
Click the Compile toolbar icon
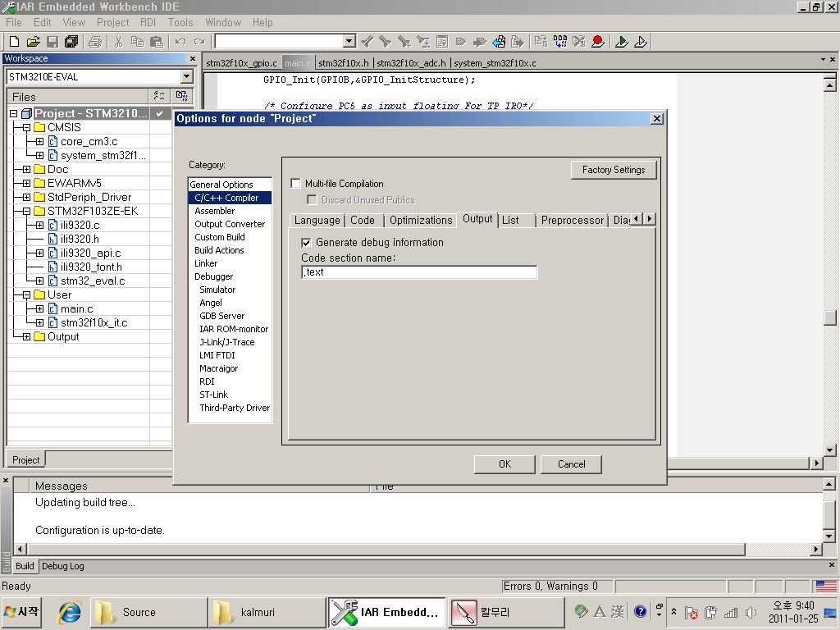coord(541,41)
